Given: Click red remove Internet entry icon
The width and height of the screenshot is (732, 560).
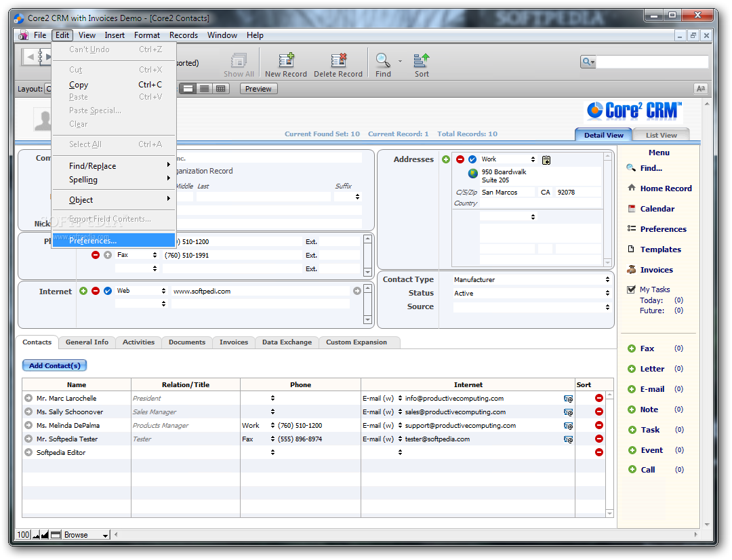Looking at the screenshot, I should point(96,291).
